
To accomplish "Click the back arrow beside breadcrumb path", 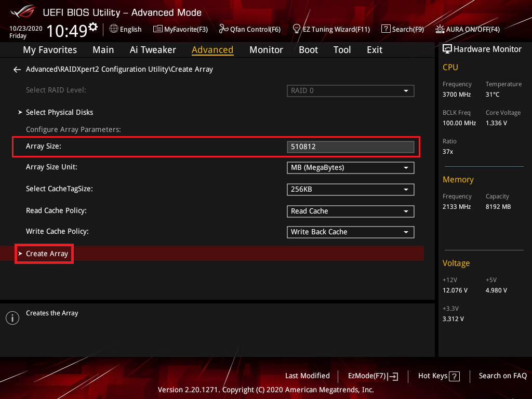I will coord(17,70).
